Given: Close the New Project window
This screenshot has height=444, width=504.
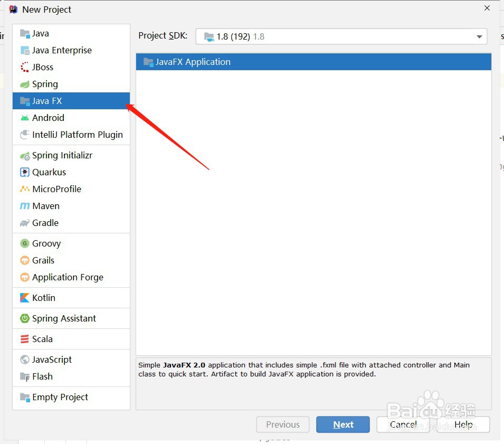Looking at the screenshot, I should [487, 8].
